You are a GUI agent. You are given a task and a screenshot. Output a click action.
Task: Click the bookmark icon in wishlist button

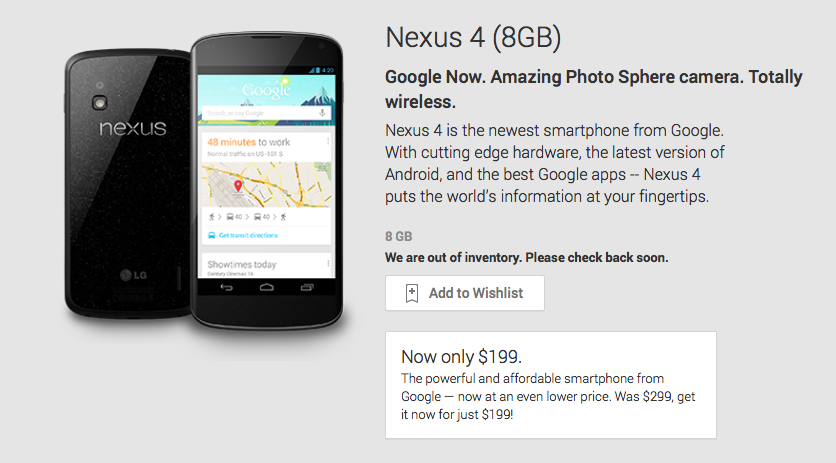click(x=412, y=293)
